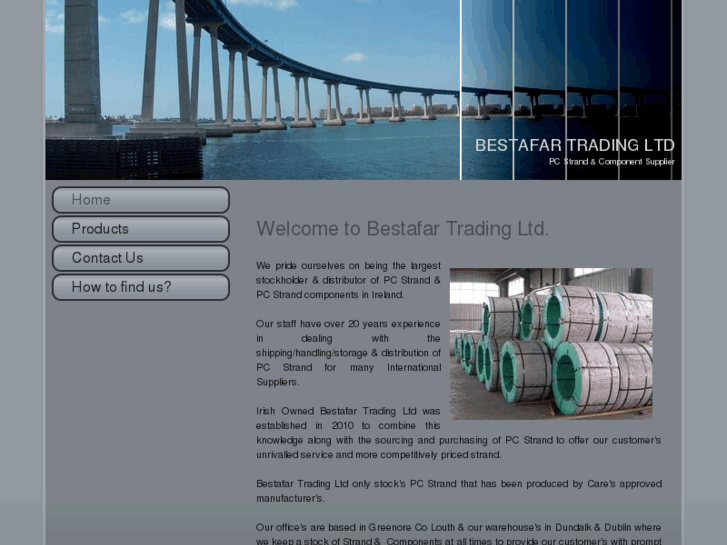Click the paragraph starting 'Irish Owned Bestafar Trading'
The image size is (727, 545).
459,433
